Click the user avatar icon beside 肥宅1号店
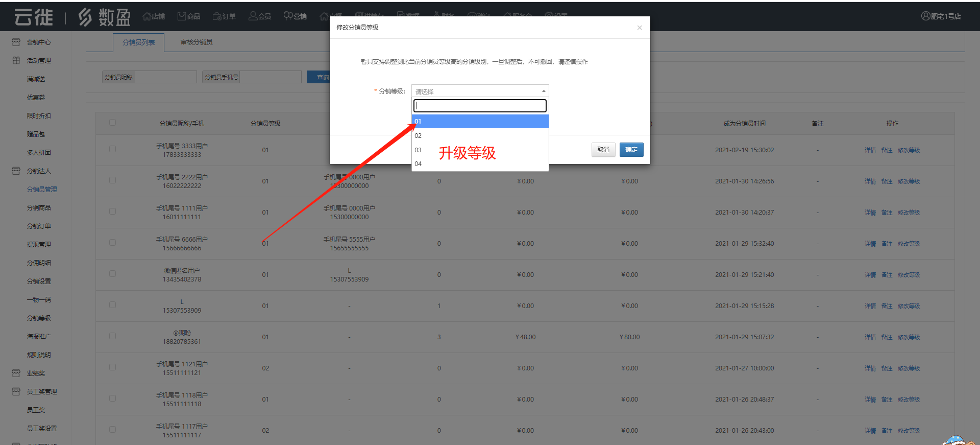 click(925, 16)
